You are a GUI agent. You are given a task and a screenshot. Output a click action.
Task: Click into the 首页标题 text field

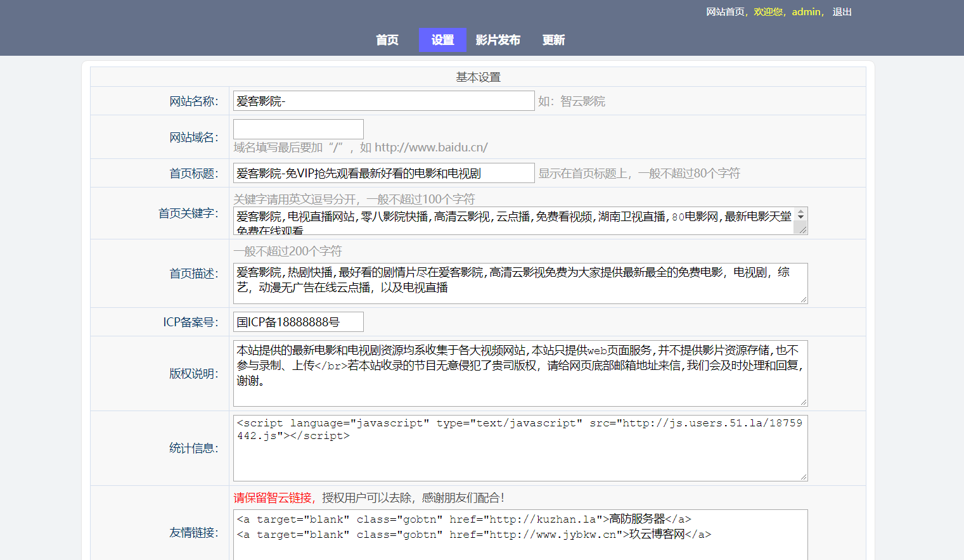pos(383,174)
